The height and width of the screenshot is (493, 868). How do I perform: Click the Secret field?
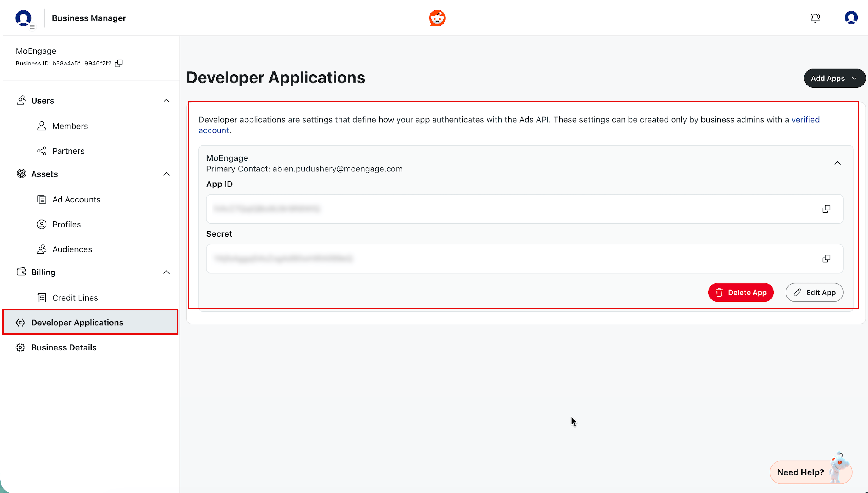tap(525, 259)
